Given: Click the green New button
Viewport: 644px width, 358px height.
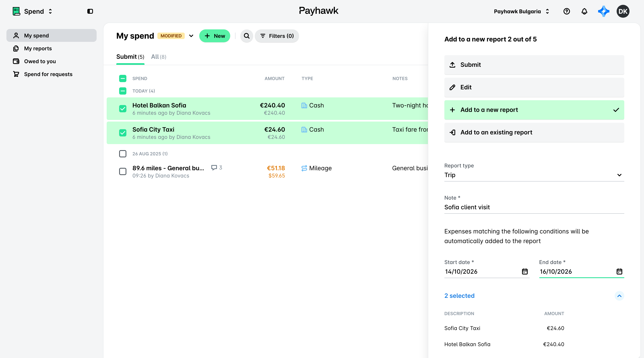Looking at the screenshot, I should [x=215, y=36].
